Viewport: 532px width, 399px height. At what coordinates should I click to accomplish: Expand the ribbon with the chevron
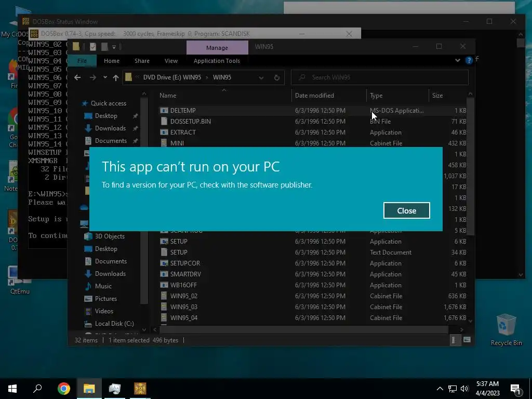[x=458, y=60]
